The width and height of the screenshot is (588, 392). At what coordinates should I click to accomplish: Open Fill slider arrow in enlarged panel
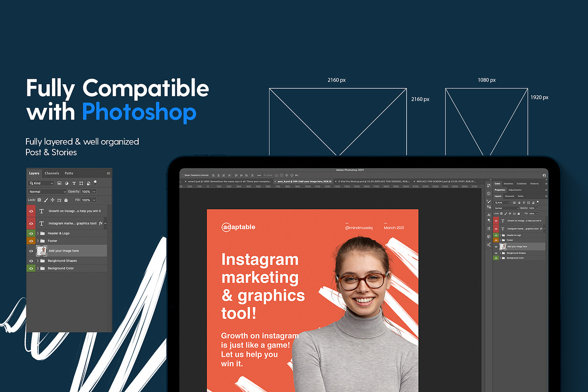coord(94,200)
